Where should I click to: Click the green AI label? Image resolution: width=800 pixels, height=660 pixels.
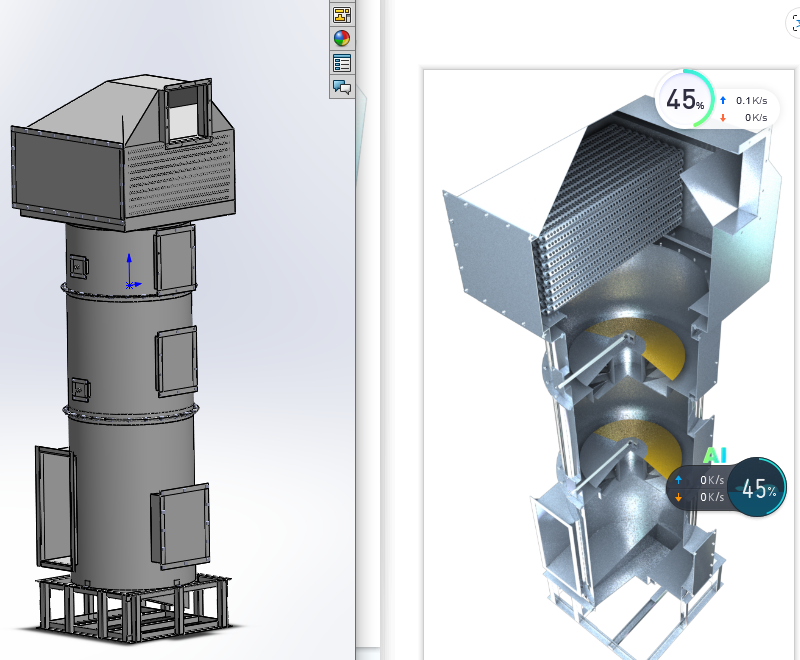pyautogui.click(x=715, y=455)
